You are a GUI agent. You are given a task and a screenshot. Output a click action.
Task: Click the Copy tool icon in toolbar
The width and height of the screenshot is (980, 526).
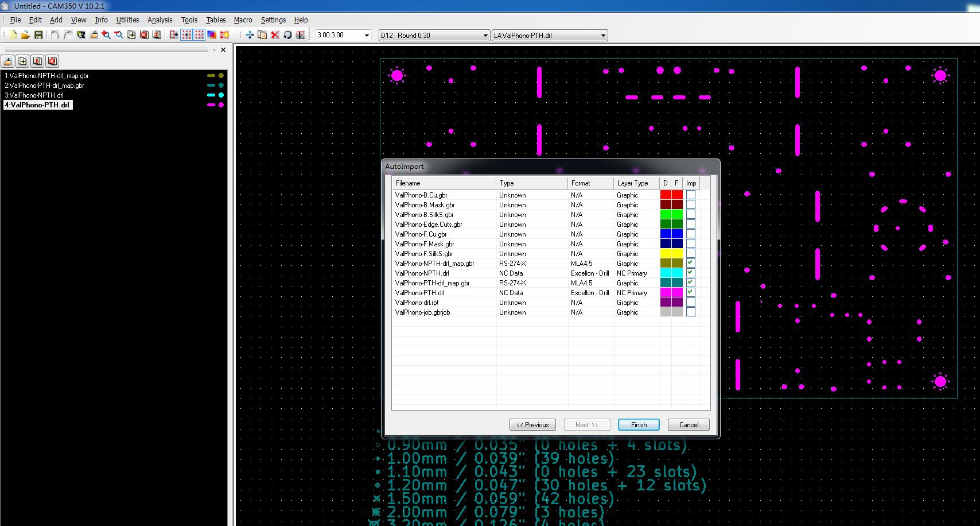pyautogui.click(x=262, y=35)
